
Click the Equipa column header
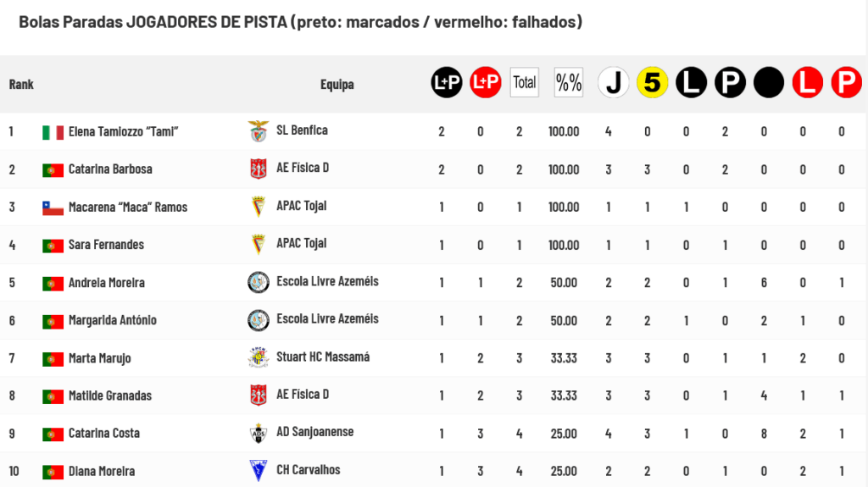pyautogui.click(x=337, y=84)
